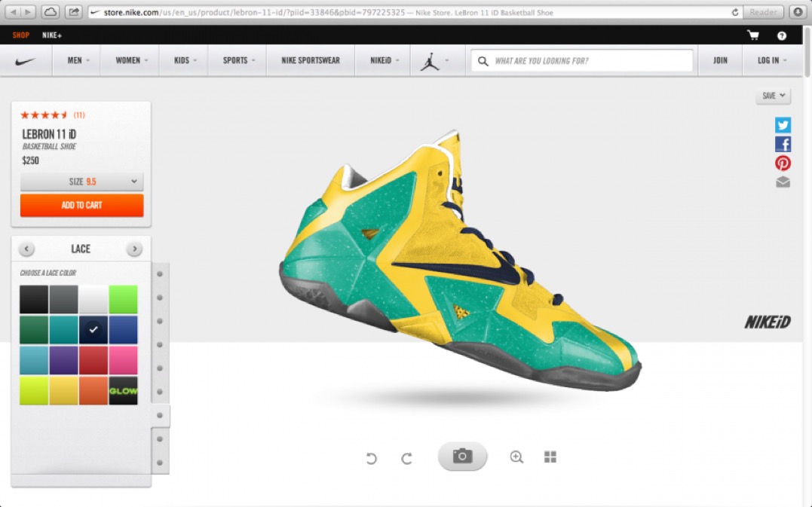Open the NIKEiD navigation menu

tap(384, 60)
